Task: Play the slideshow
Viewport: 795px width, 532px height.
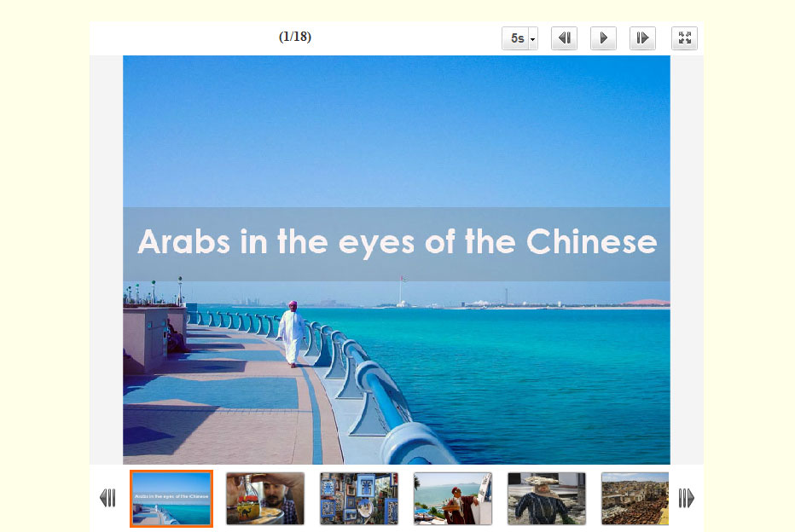Action: point(603,38)
